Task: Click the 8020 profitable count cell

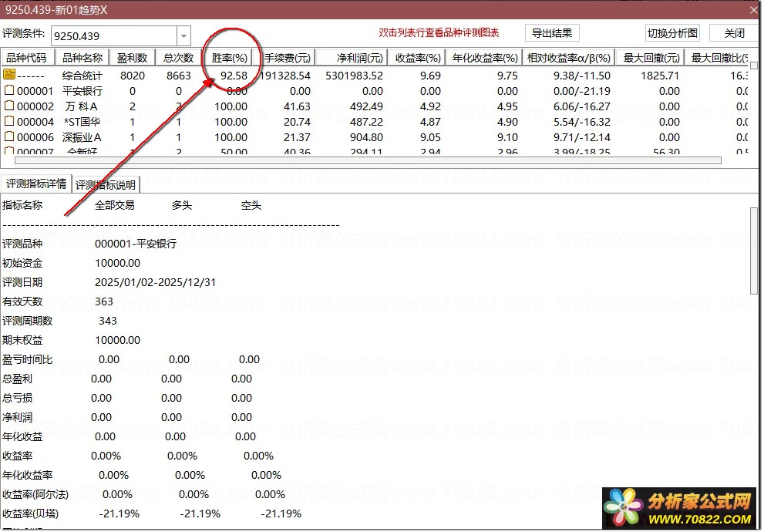Action: coord(133,76)
